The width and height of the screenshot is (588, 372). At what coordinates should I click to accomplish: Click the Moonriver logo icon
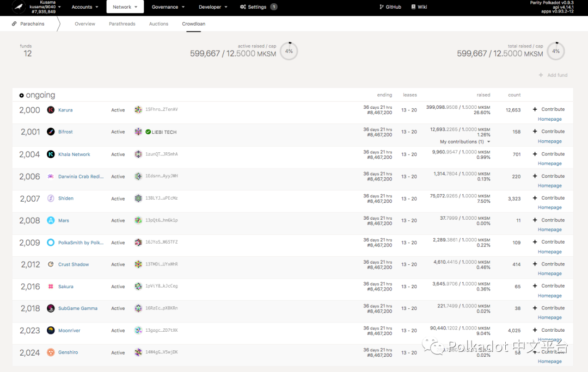51,330
